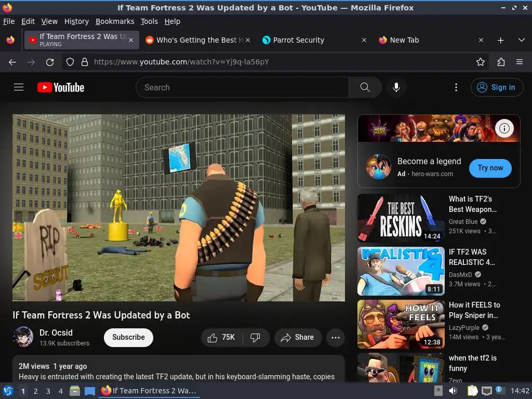Open IF TF2 WAS REALISTIC 4 thumbnail
Image resolution: width=532 pixels, height=399 pixels.
pos(401,271)
